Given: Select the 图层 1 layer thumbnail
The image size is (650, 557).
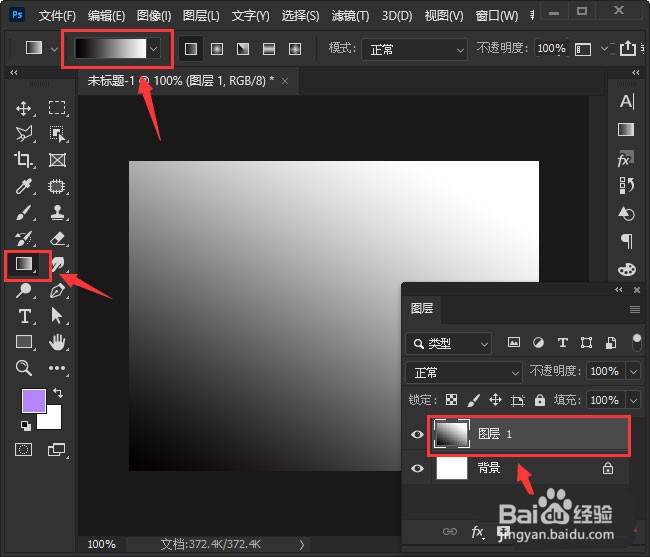Looking at the screenshot, I should pyautogui.click(x=451, y=434).
